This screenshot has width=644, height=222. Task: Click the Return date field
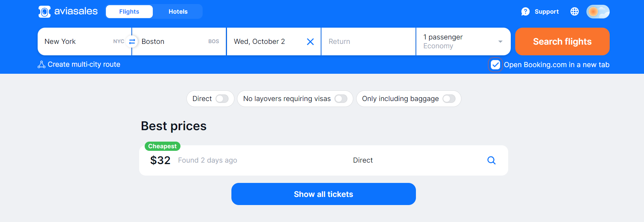tap(368, 42)
